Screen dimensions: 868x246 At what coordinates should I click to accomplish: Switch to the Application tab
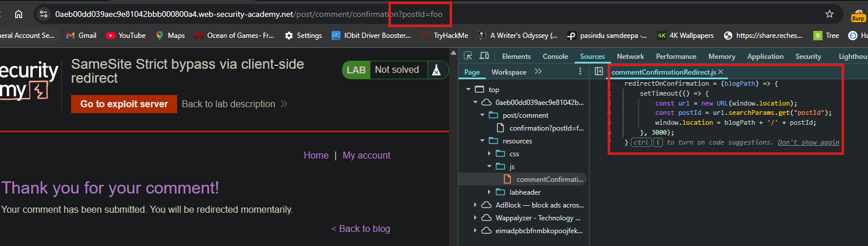point(765,57)
